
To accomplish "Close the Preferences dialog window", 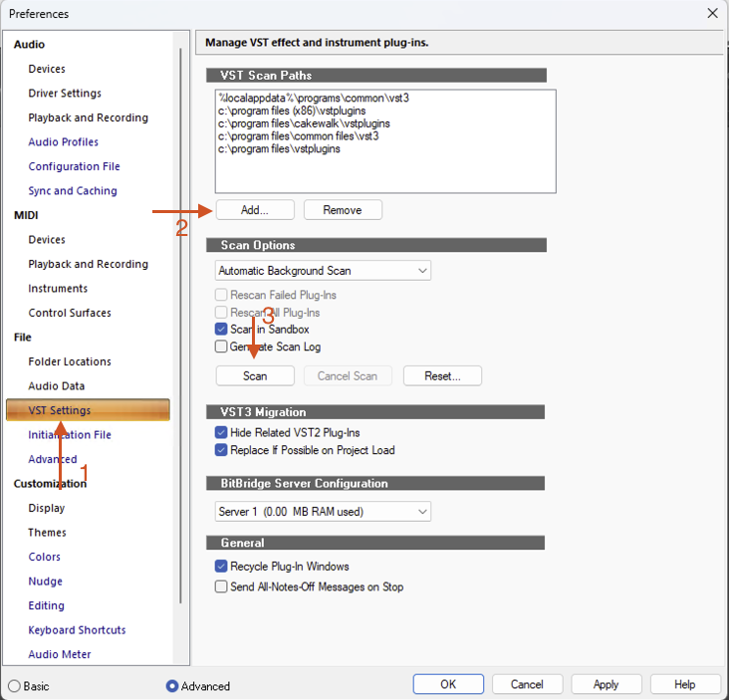I will pos(712,13).
